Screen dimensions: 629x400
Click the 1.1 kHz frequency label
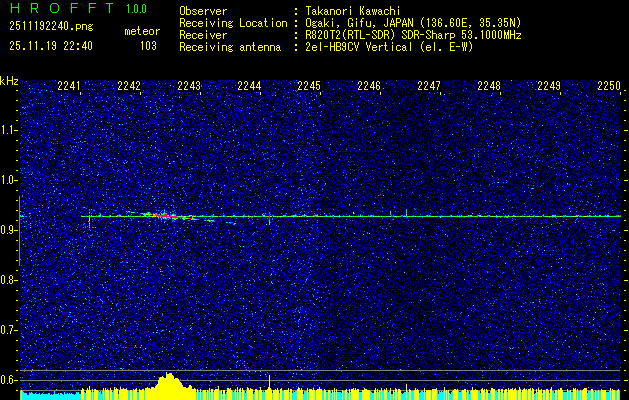8,130
